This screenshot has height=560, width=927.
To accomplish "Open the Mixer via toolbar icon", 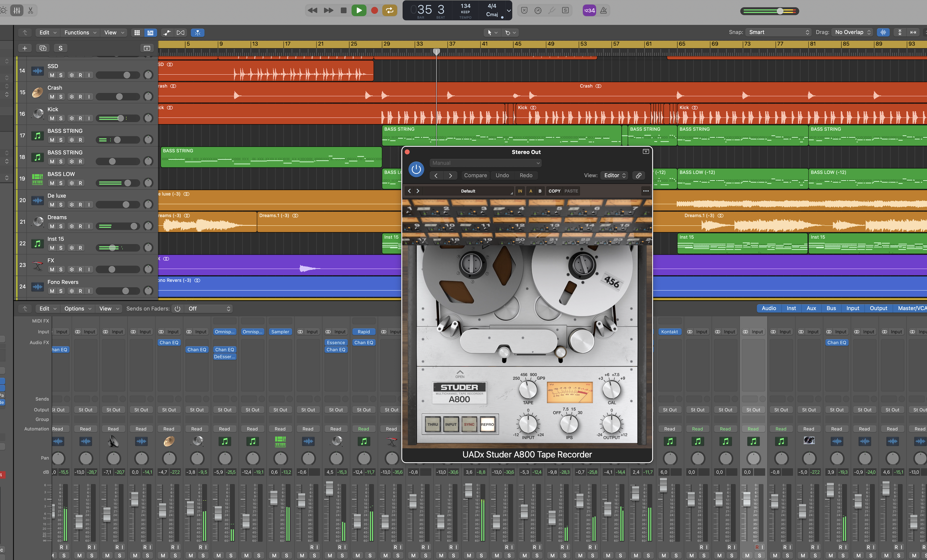I will 17,11.
